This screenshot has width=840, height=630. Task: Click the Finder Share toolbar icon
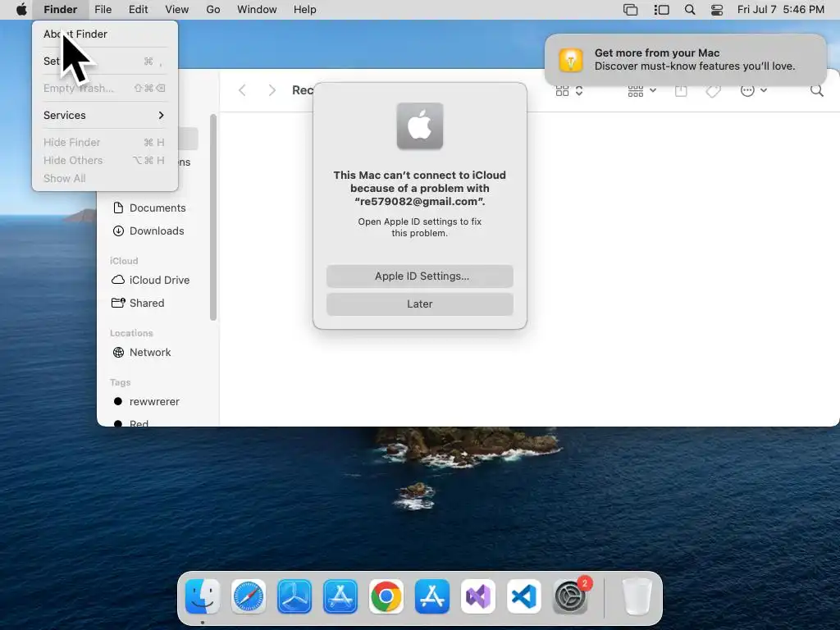[681, 90]
